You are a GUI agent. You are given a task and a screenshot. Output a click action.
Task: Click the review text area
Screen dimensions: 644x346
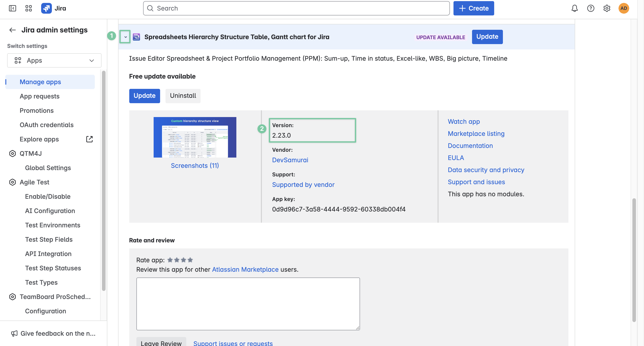[x=248, y=303]
